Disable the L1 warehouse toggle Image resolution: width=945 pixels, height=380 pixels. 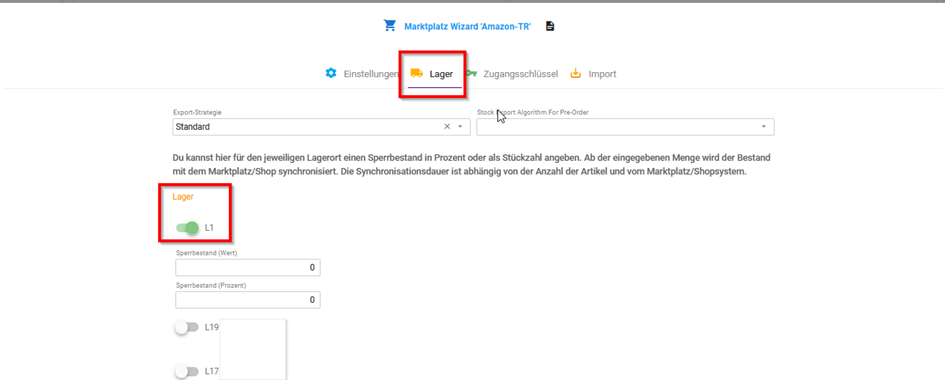pyautogui.click(x=187, y=228)
